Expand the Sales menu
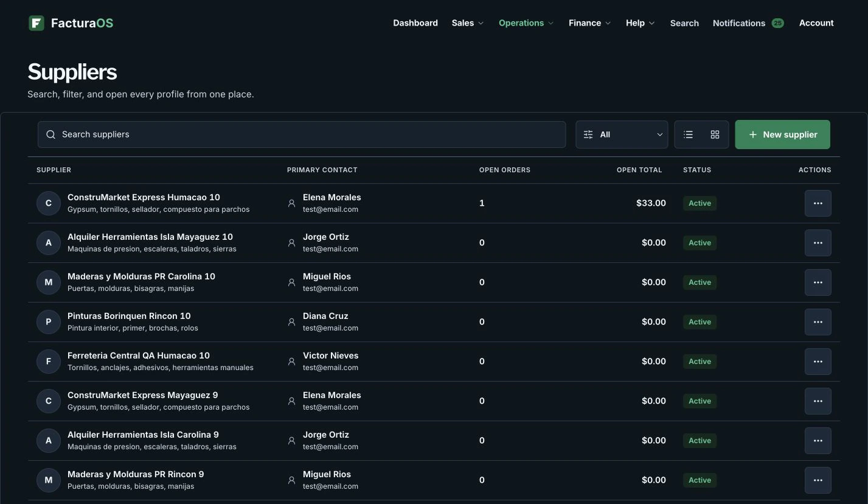Screen dimensions: 868x504 pyautogui.click(x=467, y=23)
